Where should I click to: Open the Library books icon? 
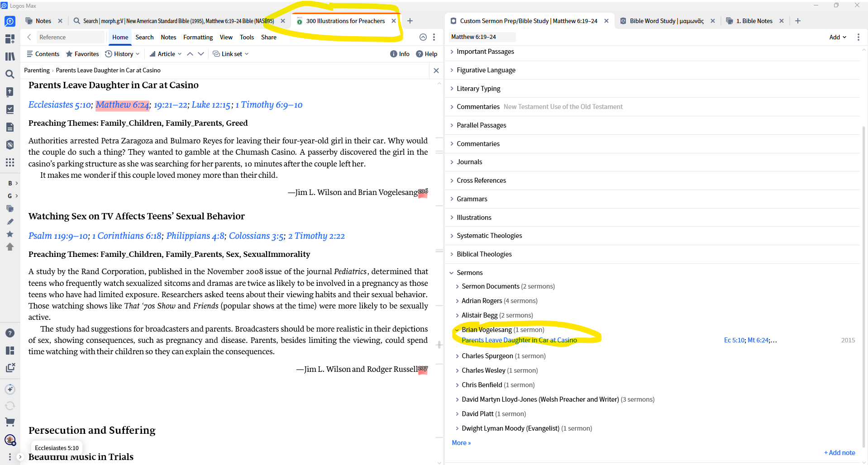click(x=10, y=57)
